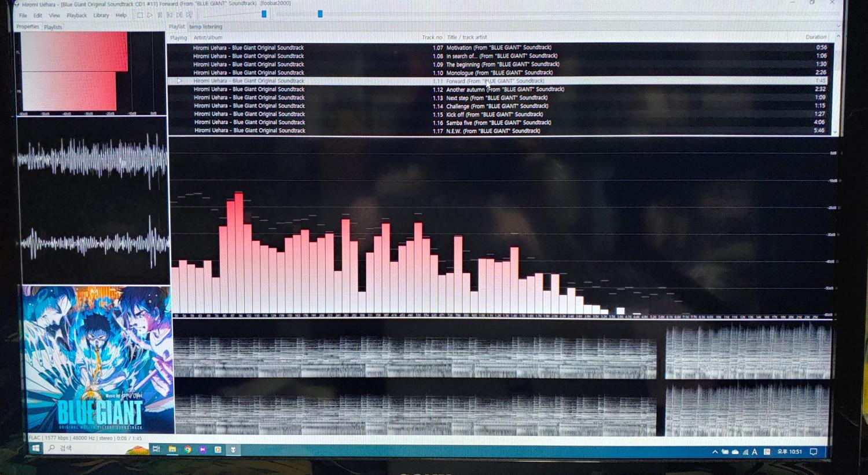Screen dimensions: 868x475
Task: Click the playlist scrollbar up arrow
Action: click(x=837, y=36)
